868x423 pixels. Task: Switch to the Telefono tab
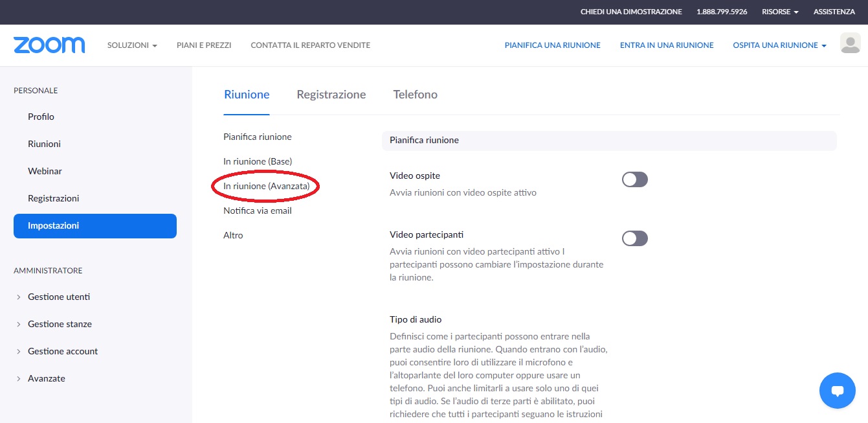click(415, 95)
